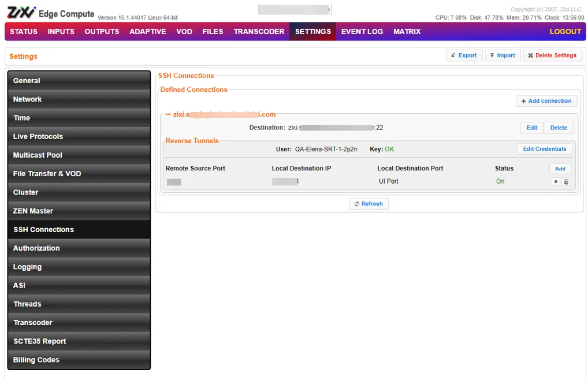Add a new SSH connection
Image resolution: width=588 pixels, height=380 pixels.
point(546,101)
